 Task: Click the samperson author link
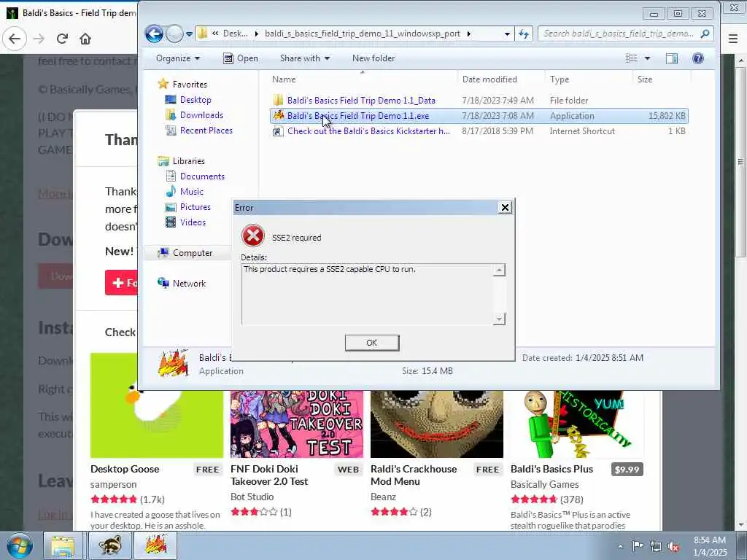113,484
